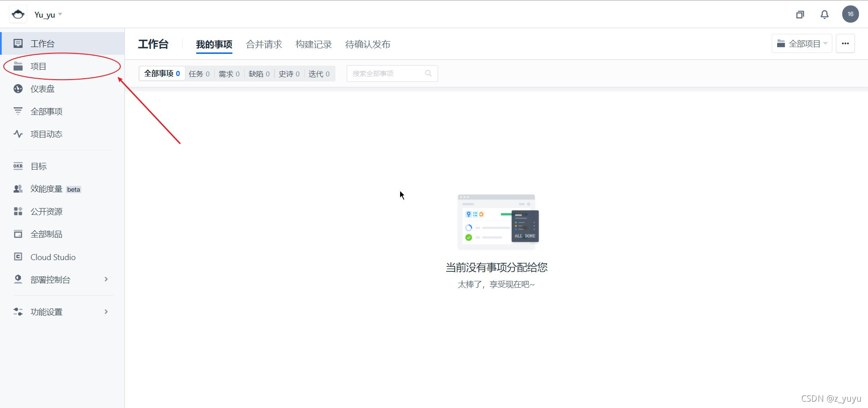Open the 全部项目 dropdown
This screenshot has height=408, width=868.
click(x=802, y=43)
